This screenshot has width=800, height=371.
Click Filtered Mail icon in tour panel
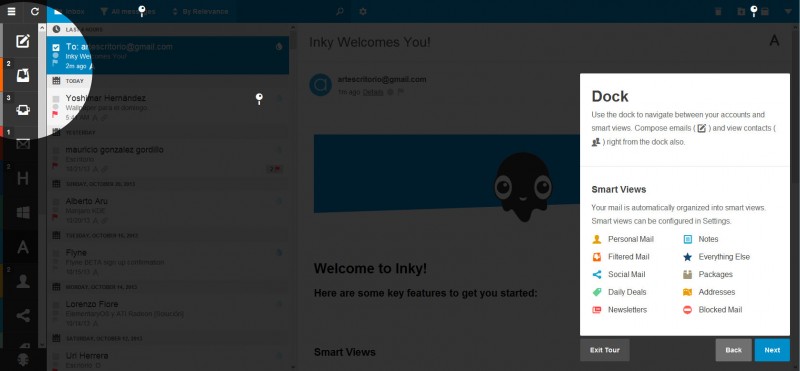[x=596, y=257]
